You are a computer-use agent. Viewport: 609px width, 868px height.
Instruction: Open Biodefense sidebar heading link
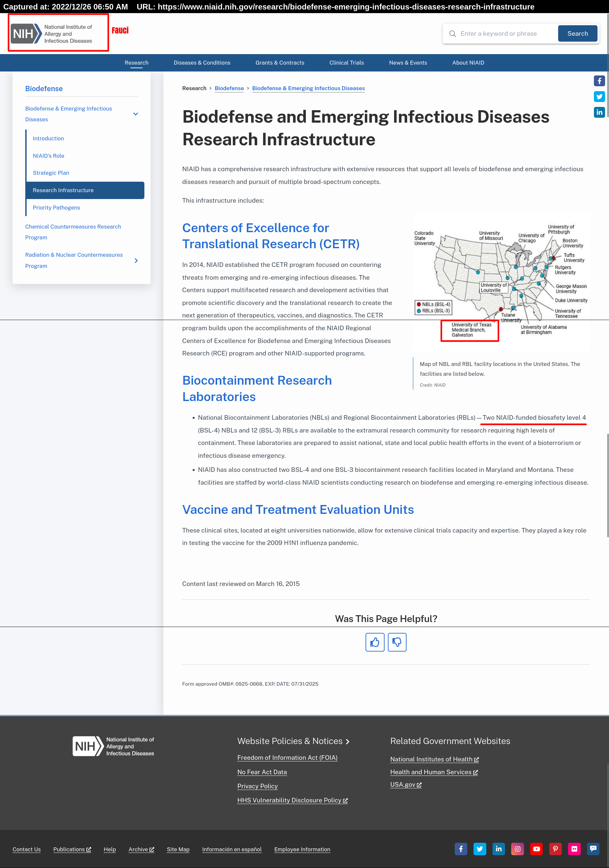(44, 89)
